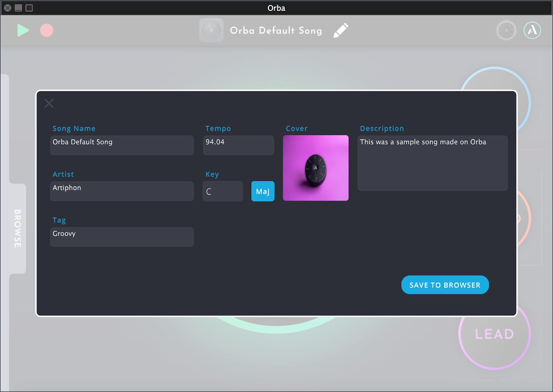Edit the Song Name field
The height and width of the screenshot is (392, 553).
122,145
